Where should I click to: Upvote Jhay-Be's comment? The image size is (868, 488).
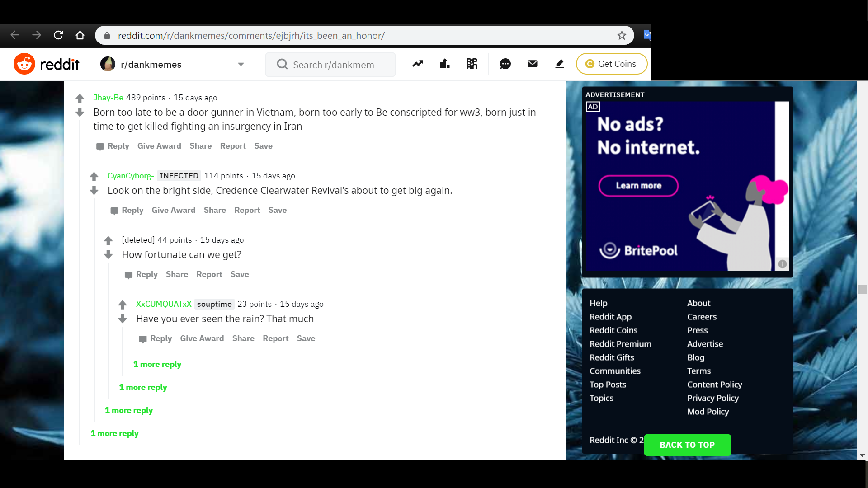pyautogui.click(x=80, y=98)
